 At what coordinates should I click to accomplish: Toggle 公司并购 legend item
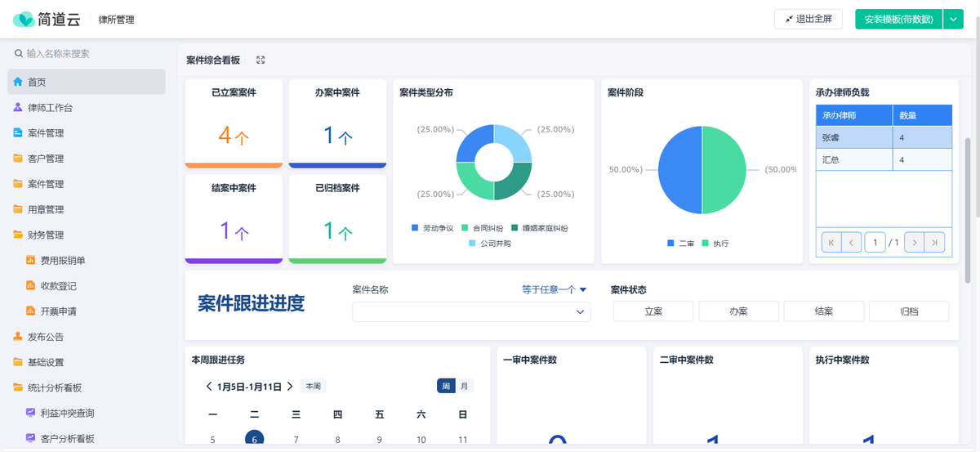click(490, 244)
